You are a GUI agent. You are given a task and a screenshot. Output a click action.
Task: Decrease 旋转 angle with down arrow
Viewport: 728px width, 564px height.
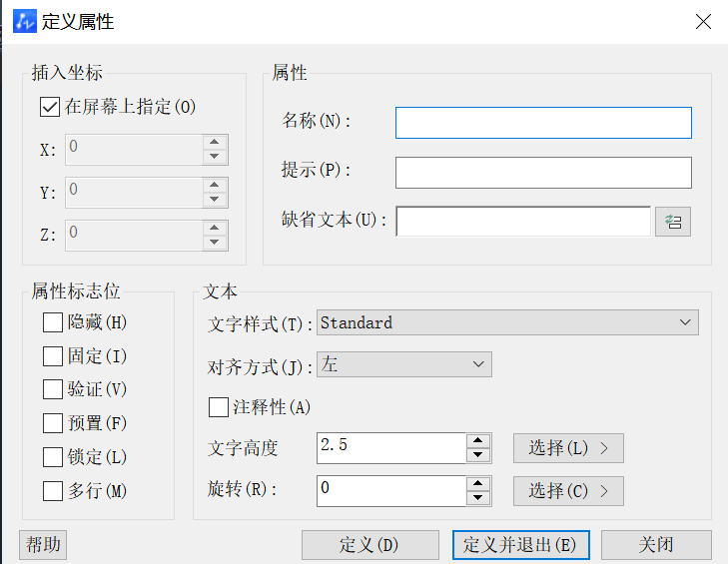point(478,498)
